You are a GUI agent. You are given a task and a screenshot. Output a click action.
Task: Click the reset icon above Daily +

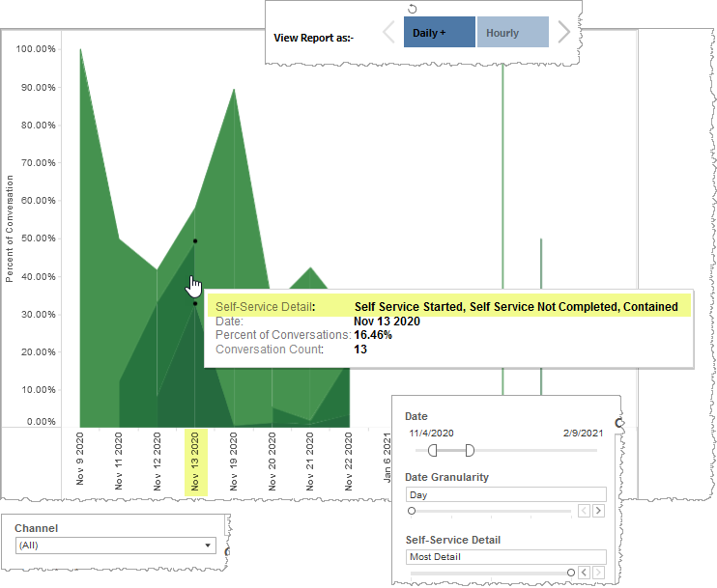pos(413,9)
